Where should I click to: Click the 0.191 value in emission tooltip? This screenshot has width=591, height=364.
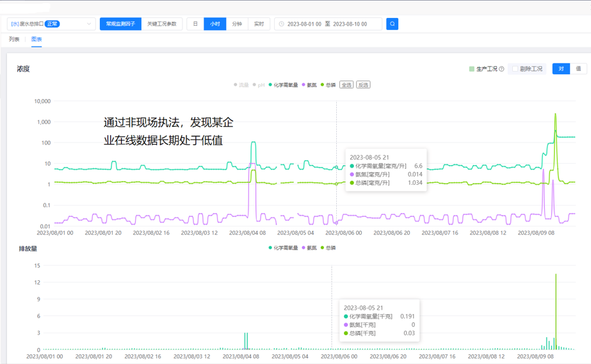(407, 316)
